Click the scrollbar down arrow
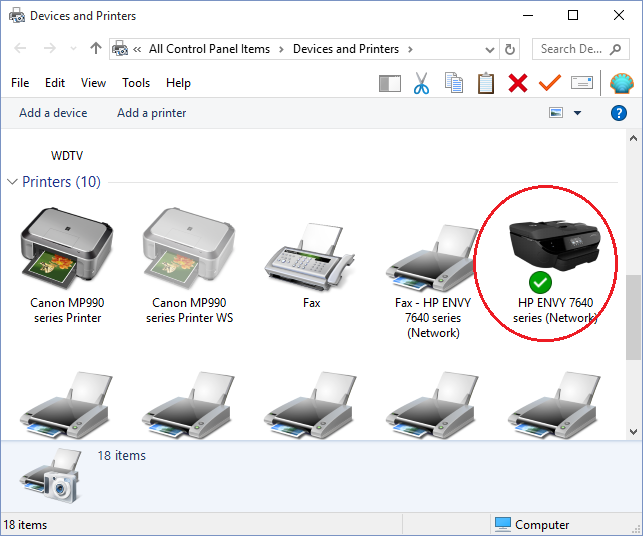 click(x=633, y=431)
